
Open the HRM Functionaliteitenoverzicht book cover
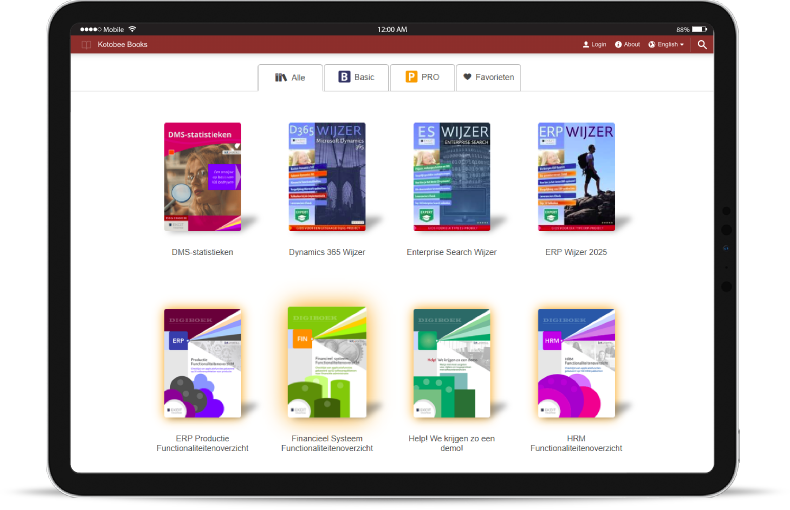click(x=576, y=363)
